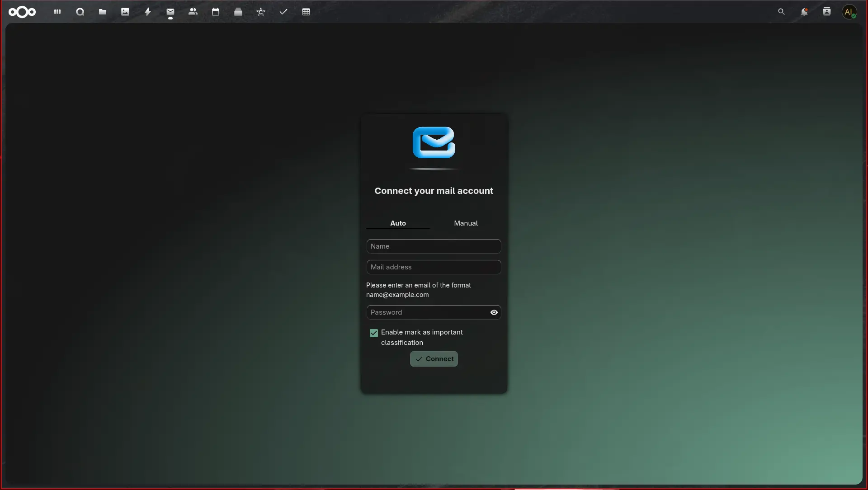
Task: Open the Contacts app icon
Action: (x=193, y=12)
